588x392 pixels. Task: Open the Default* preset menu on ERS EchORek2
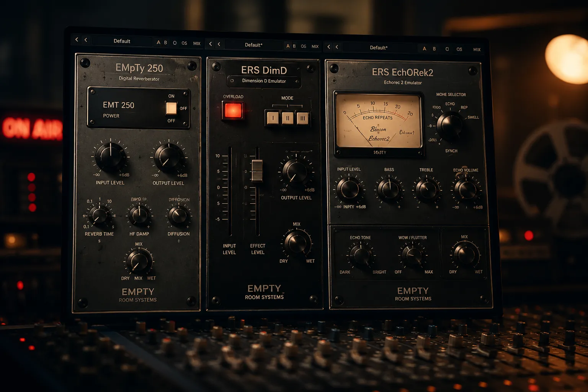click(x=379, y=47)
